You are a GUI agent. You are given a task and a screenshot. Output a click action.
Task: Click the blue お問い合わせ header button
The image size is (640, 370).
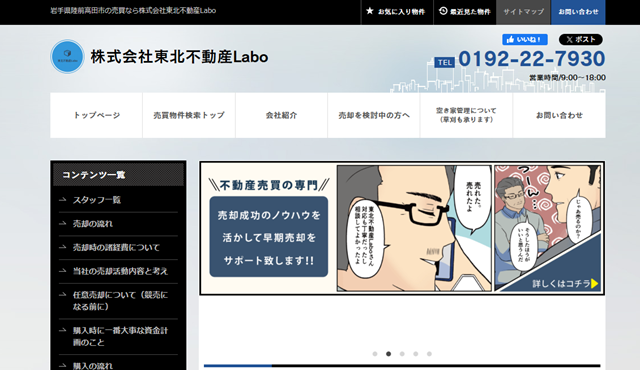pos(578,12)
